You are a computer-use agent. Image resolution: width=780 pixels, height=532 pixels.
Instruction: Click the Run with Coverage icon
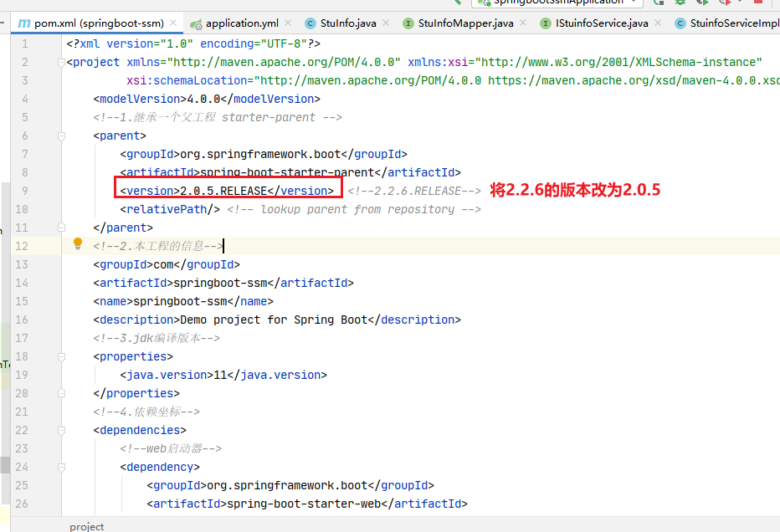coord(701,3)
